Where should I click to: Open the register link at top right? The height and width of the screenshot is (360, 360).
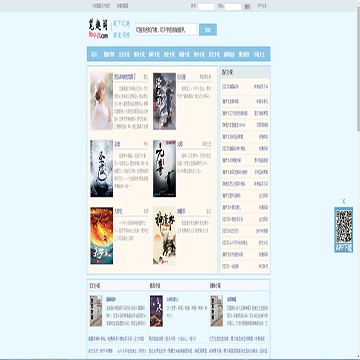coord(262,6)
